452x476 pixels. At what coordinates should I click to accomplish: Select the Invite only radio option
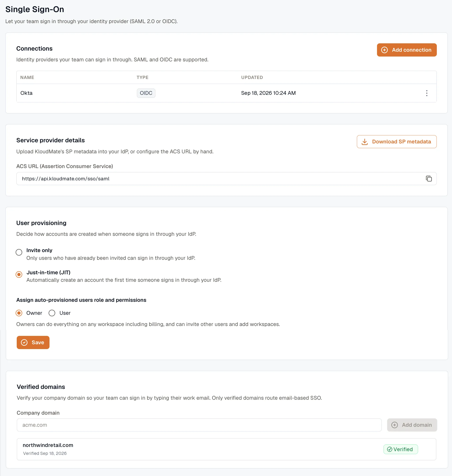click(19, 252)
